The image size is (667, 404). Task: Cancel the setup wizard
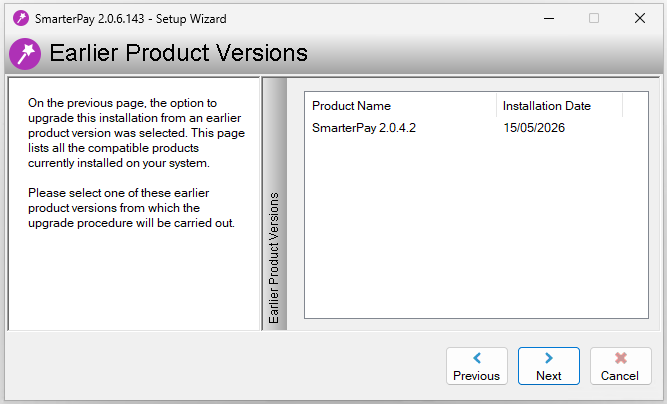coord(620,366)
